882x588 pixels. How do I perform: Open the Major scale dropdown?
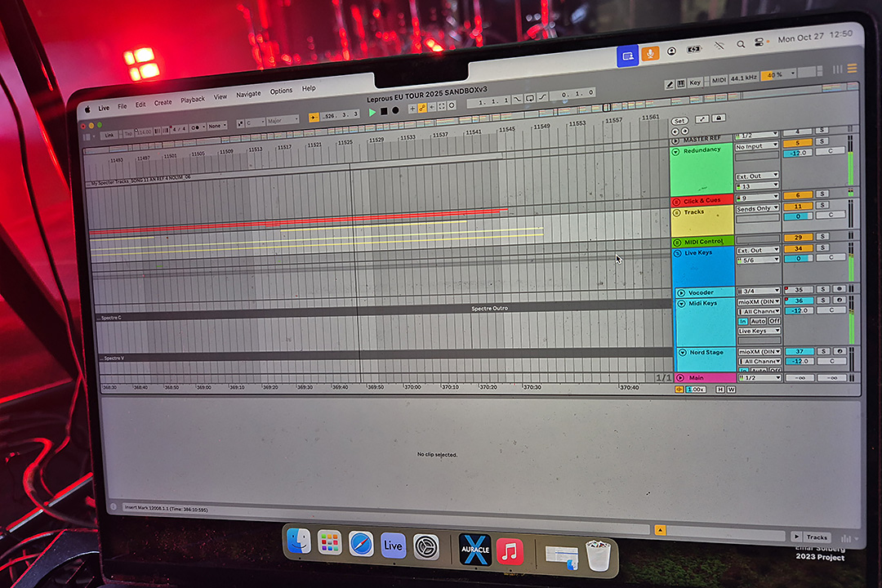tap(283, 120)
